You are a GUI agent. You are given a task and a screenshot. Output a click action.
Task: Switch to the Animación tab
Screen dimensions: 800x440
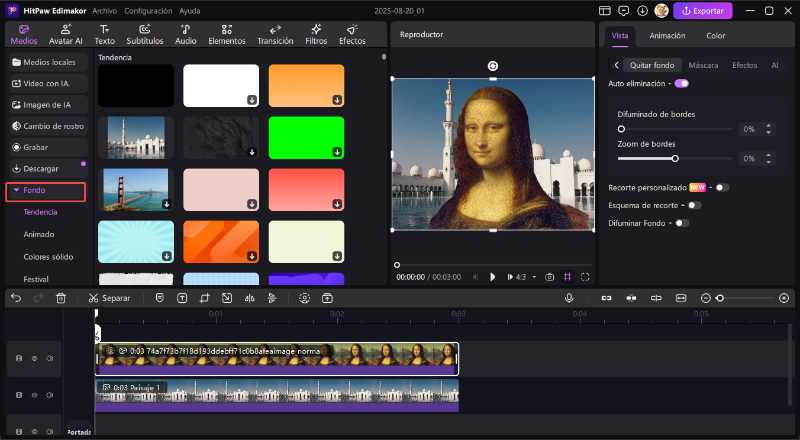[667, 36]
